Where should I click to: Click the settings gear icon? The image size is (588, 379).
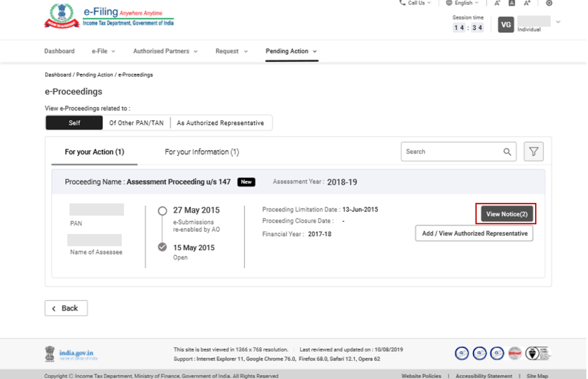pyautogui.click(x=549, y=3)
